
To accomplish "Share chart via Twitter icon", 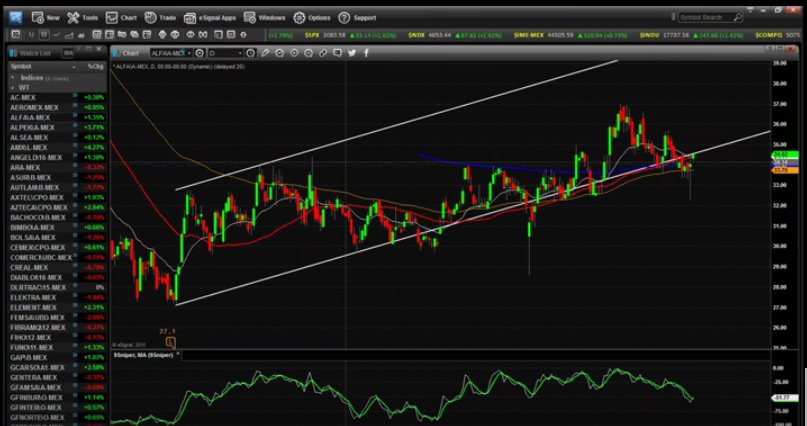I will [x=352, y=53].
